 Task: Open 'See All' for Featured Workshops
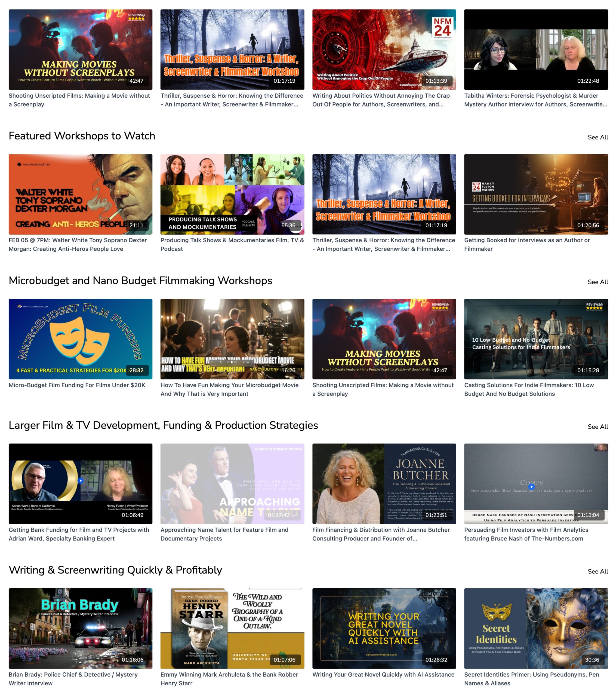click(597, 137)
